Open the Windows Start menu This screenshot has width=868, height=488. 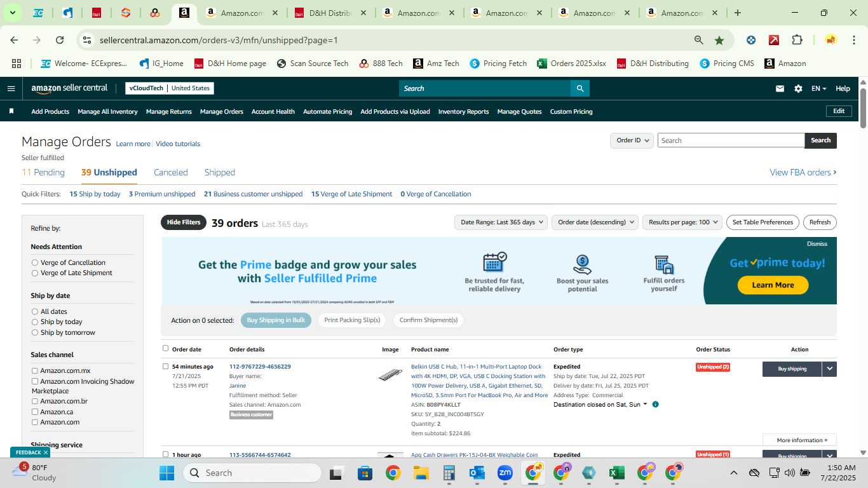point(166,473)
